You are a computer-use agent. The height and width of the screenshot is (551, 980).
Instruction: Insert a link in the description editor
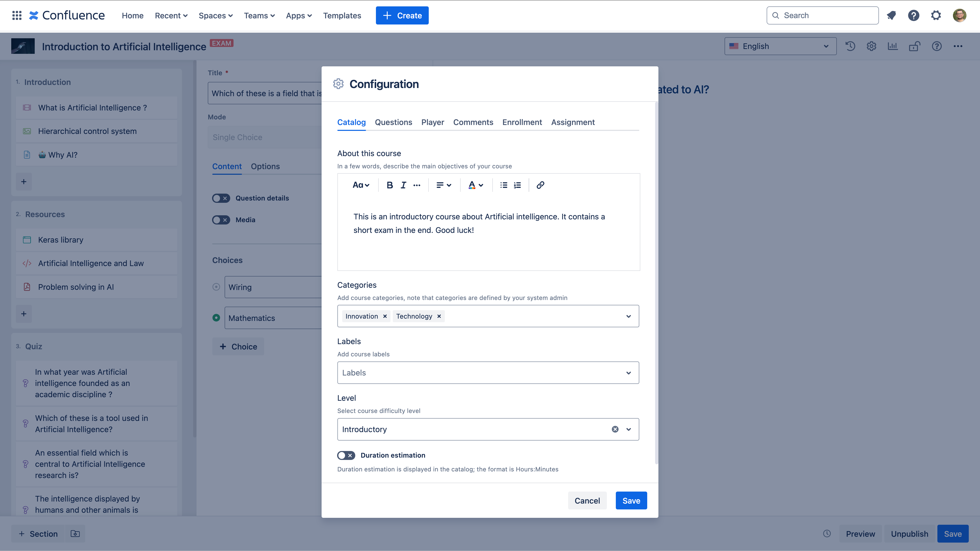540,185
